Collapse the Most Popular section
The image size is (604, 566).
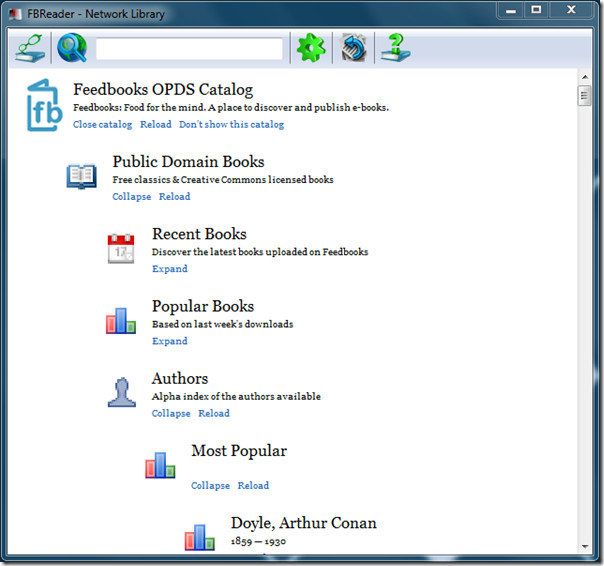pyautogui.click(x=210, y=485)
